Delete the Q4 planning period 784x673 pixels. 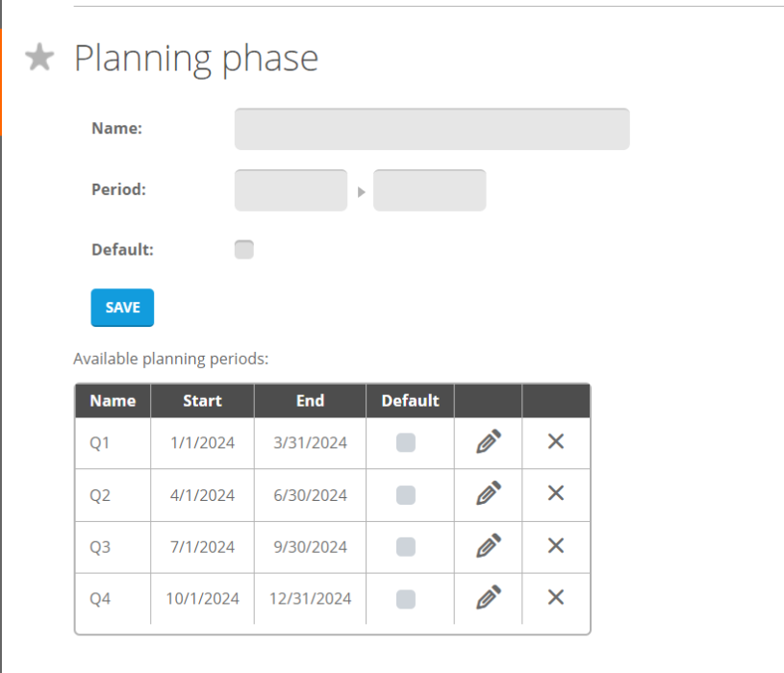[x=556, y=598]
